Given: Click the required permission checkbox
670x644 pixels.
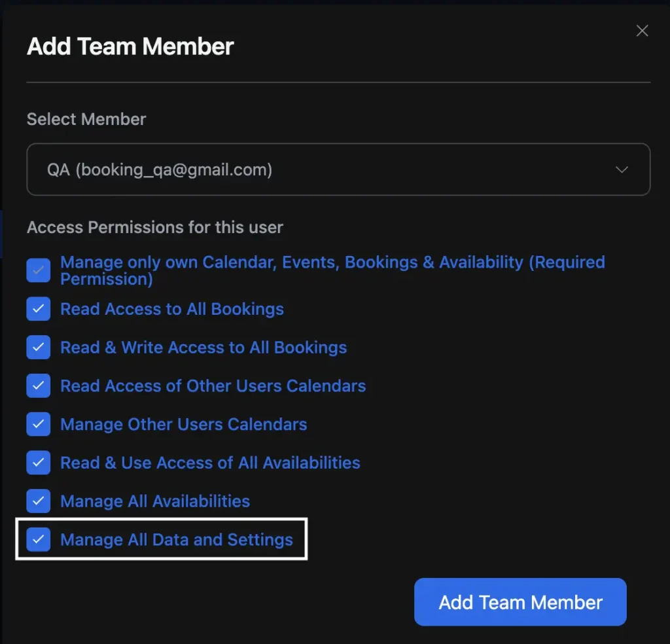Looking at the screenshot, I should [x=39, y=269].
